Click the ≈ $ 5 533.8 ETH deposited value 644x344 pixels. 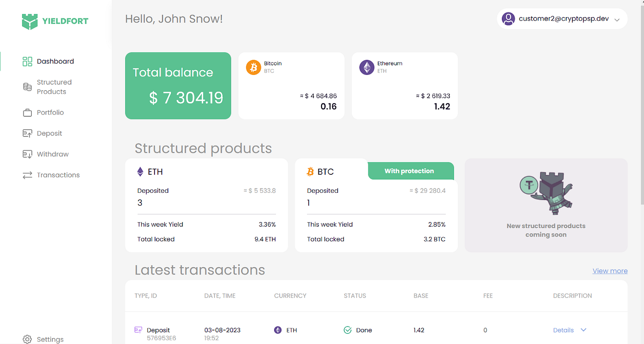tap(259, 190)
